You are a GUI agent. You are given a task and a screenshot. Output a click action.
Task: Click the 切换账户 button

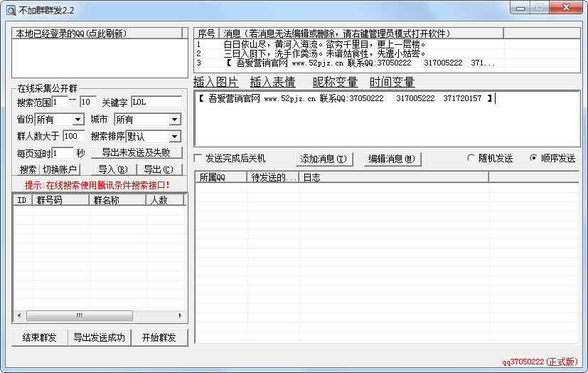tap(60, 169)
